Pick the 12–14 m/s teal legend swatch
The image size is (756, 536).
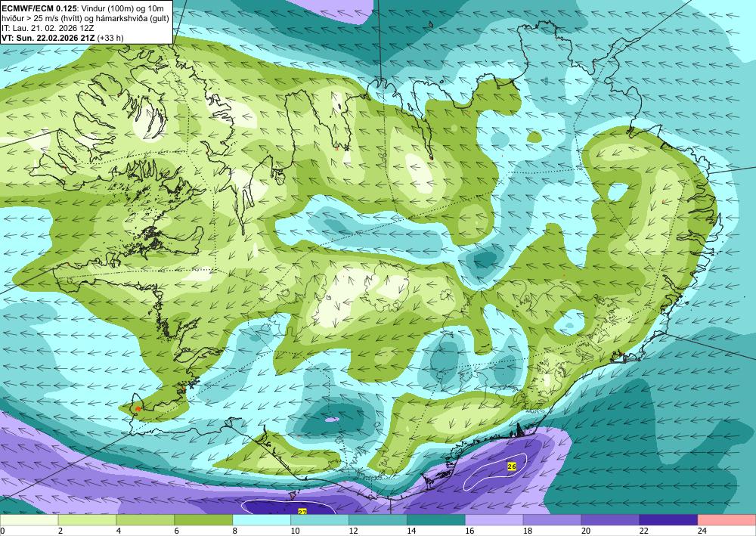(378, 520)
